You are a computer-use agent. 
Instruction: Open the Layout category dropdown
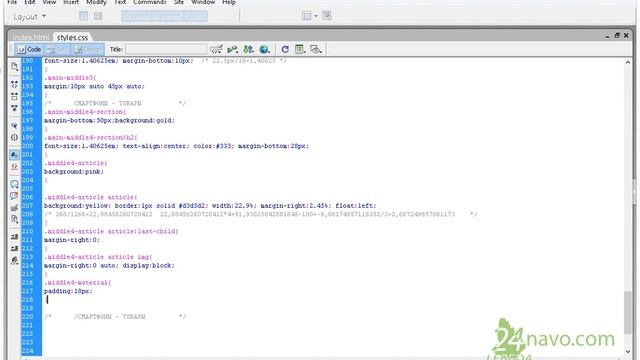point(30,17)
